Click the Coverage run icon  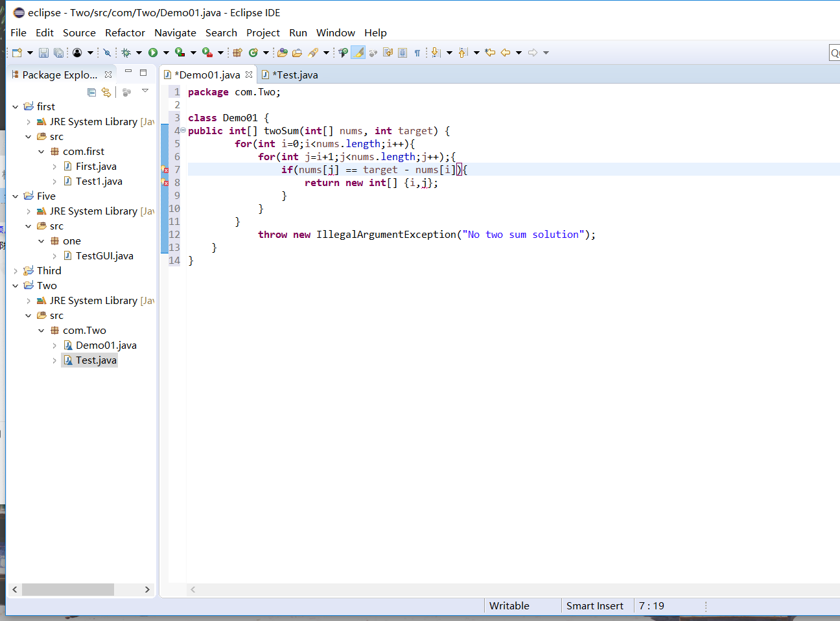[180, 53]
